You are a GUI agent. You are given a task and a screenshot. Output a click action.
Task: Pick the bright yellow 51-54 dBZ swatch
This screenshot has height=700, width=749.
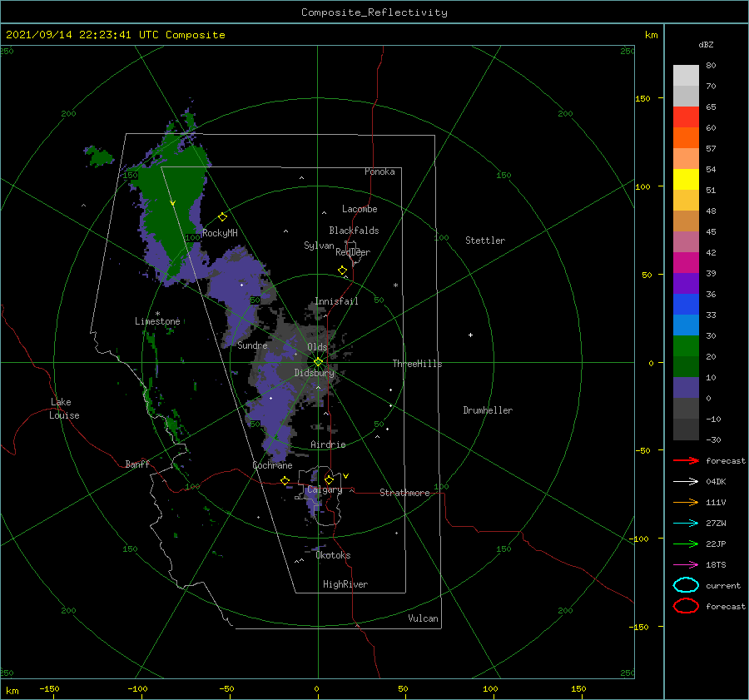point(686,179)
